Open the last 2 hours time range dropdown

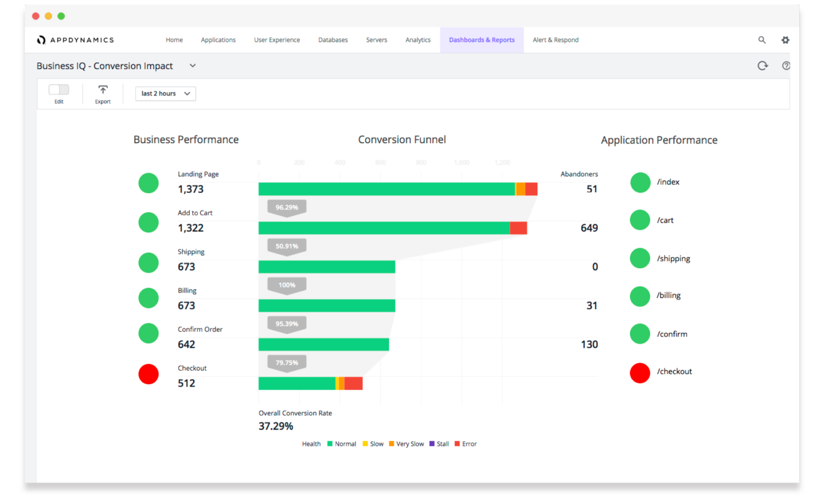[165, 93]
